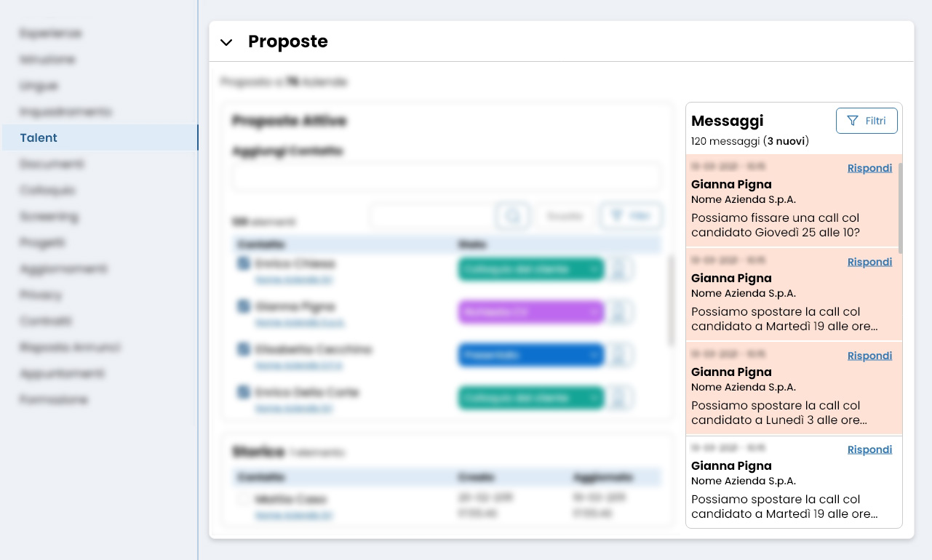Click the Aggiungi Contatto input field
This screenshot has height=560, width=932.
[x=446, y=177]
